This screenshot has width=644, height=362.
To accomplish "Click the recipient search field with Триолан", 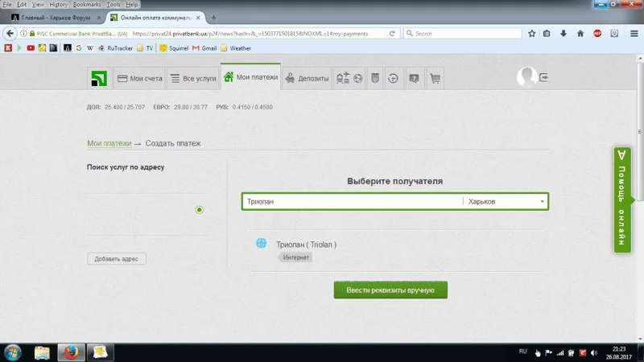I will [x=353, y=202].
